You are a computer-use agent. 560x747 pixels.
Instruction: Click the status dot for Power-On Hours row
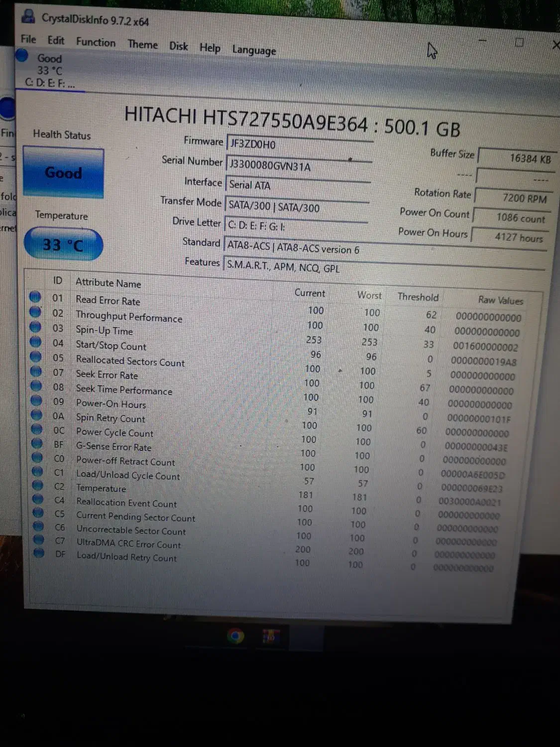(x=36, y=400)
